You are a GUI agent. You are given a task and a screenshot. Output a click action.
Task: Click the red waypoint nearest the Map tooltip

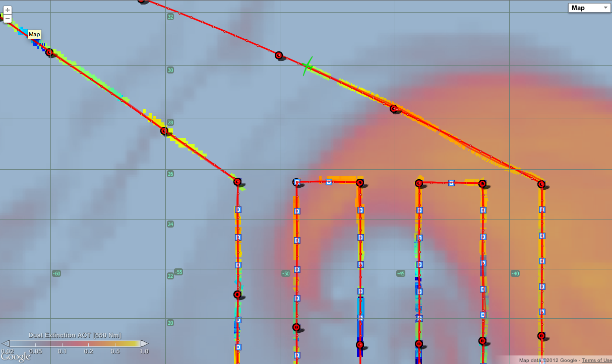[x=49, y=52]
